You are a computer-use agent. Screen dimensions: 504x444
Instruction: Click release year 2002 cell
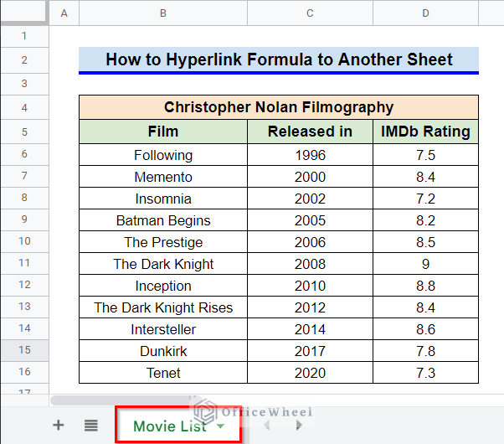point(310,199)
